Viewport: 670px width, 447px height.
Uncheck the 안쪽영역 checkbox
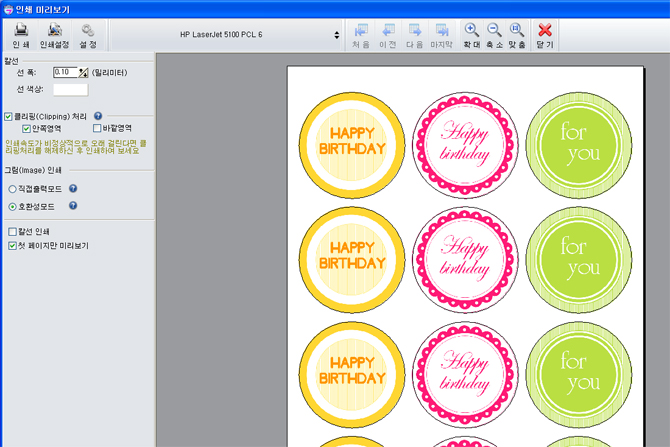tap(26, 129)
